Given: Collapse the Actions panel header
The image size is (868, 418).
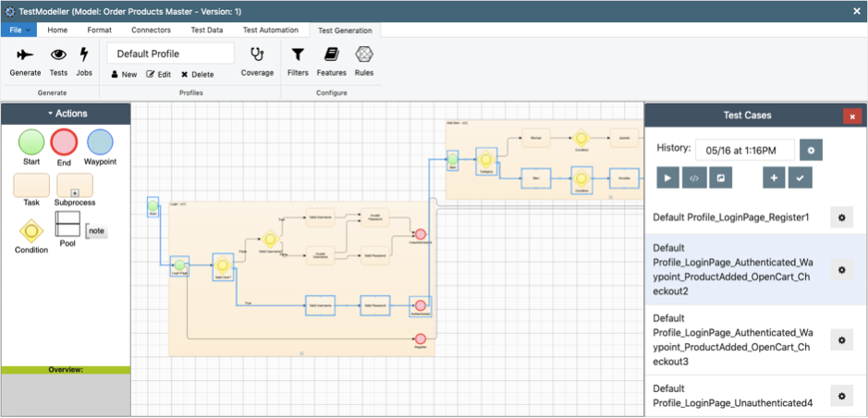Looking at the screenshot, I should (67, 114).
